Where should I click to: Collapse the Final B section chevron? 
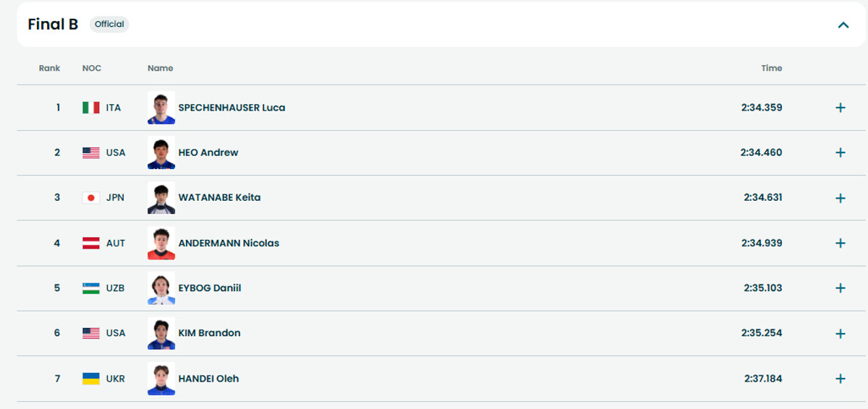843,25
